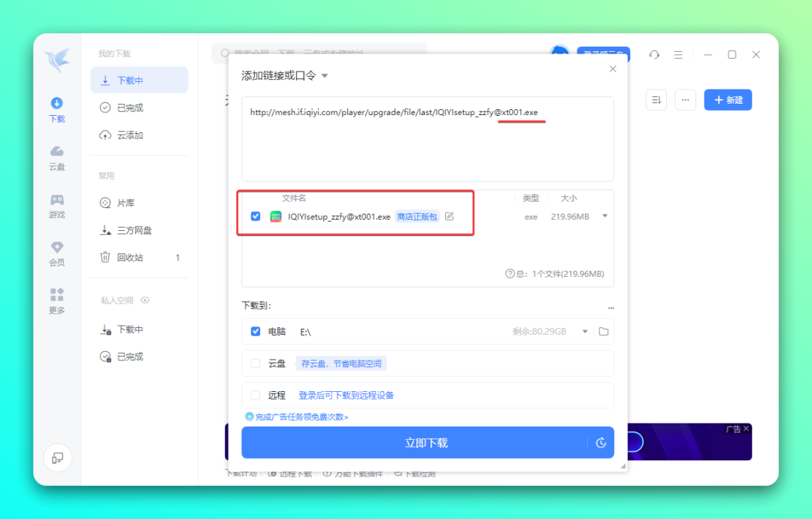Image resolution: width=812 pixels, height=519 pixels.
Task: Open the main window ellipsis more button
Action: click(x=685, y=100)
